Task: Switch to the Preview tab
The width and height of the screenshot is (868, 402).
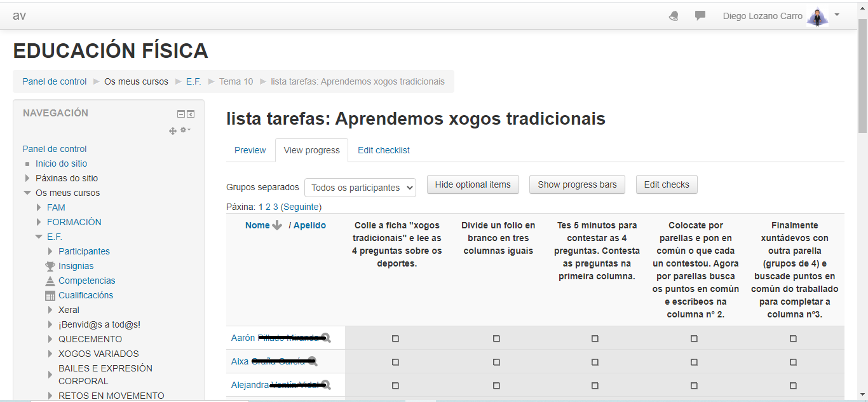Action: point(250,150)
